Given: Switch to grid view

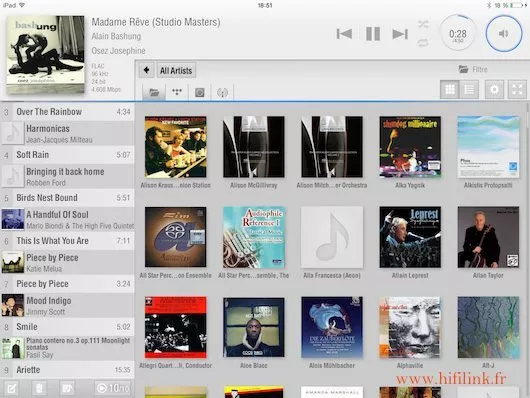Looking at the screenshot, I should click(450, 89).
